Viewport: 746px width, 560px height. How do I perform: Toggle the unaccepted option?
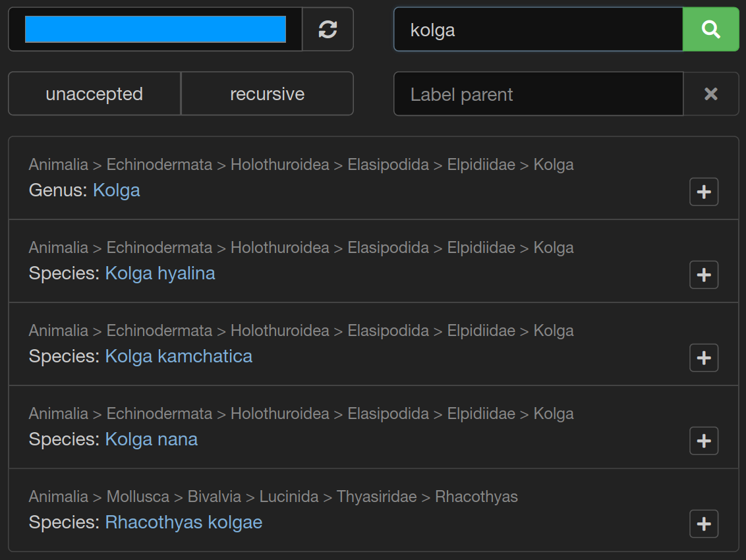[94, 94]
